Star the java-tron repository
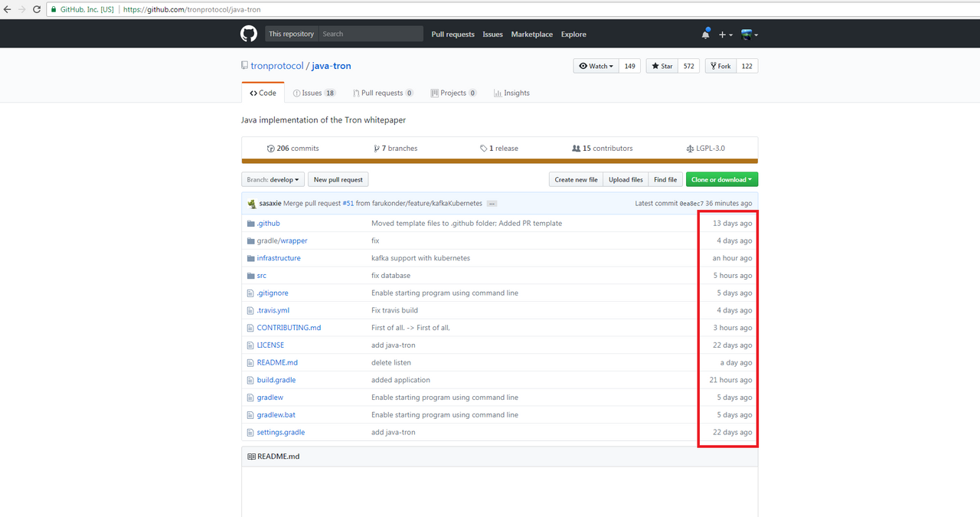Screen dimensions: 980x517 (661, 67)
